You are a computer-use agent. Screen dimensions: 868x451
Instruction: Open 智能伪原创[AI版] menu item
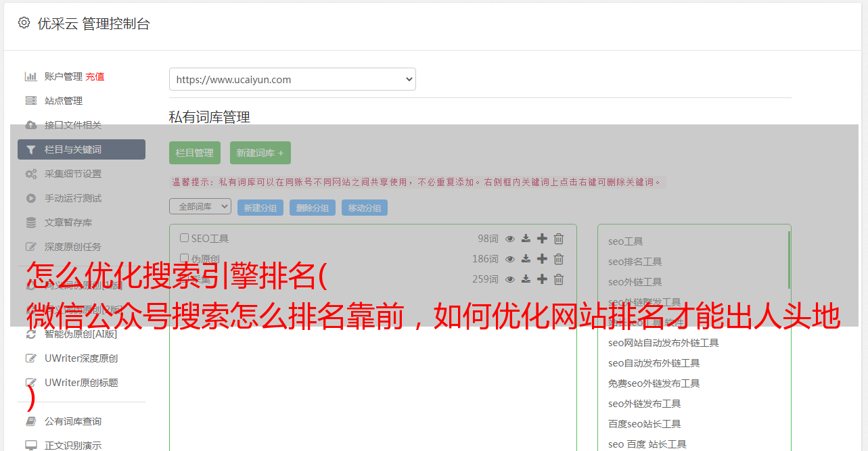click(x=81, y=334)
